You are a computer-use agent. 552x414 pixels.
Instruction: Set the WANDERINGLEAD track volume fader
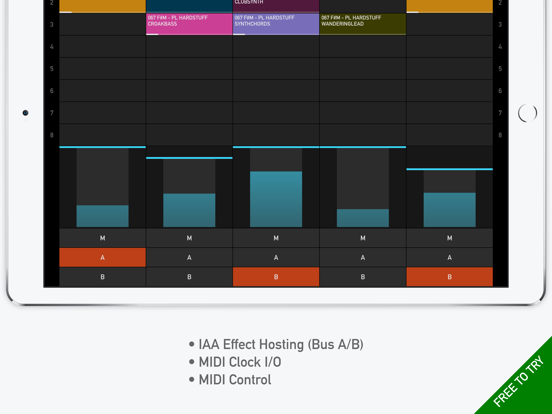coord(363,187)
